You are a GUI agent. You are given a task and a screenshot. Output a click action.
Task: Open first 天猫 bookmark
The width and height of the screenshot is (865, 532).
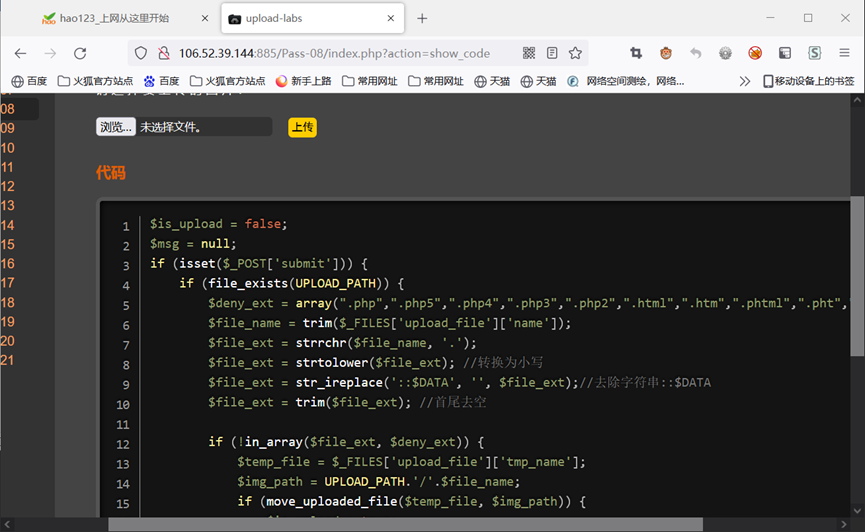(492, 81)
